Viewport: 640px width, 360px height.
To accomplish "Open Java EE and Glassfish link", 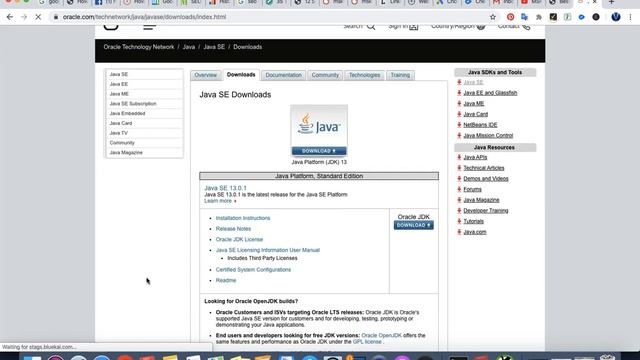I will coord(490,93).
